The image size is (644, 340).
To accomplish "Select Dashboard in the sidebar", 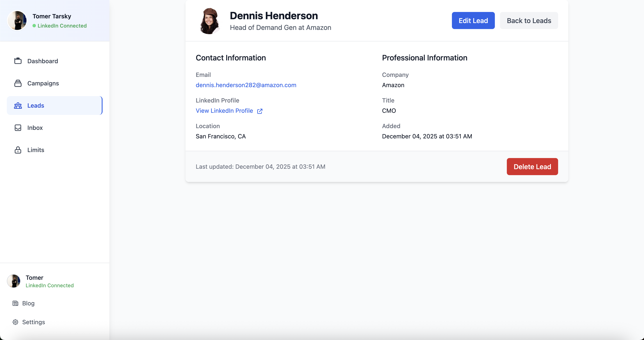I will (x=43, y=61).
